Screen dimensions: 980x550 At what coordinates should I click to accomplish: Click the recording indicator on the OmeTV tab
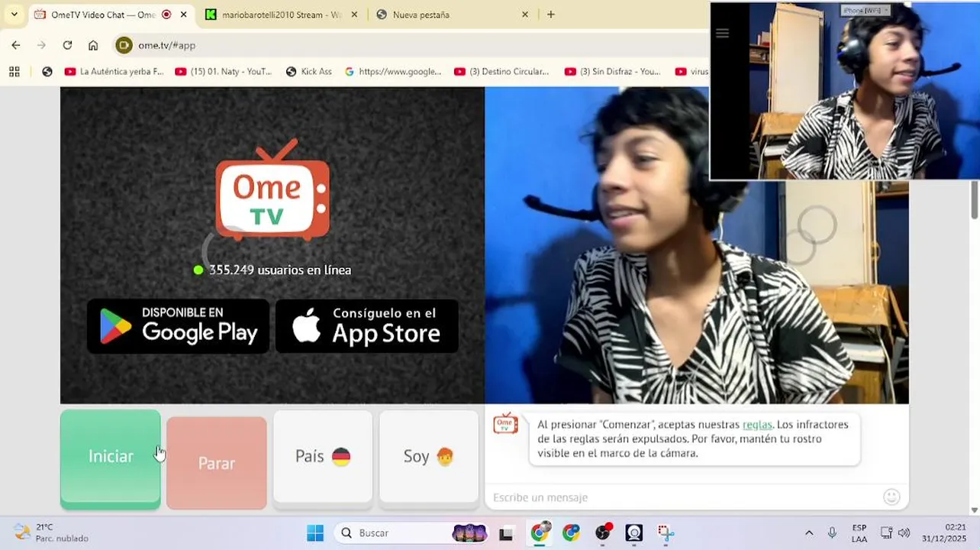(166, 15)
